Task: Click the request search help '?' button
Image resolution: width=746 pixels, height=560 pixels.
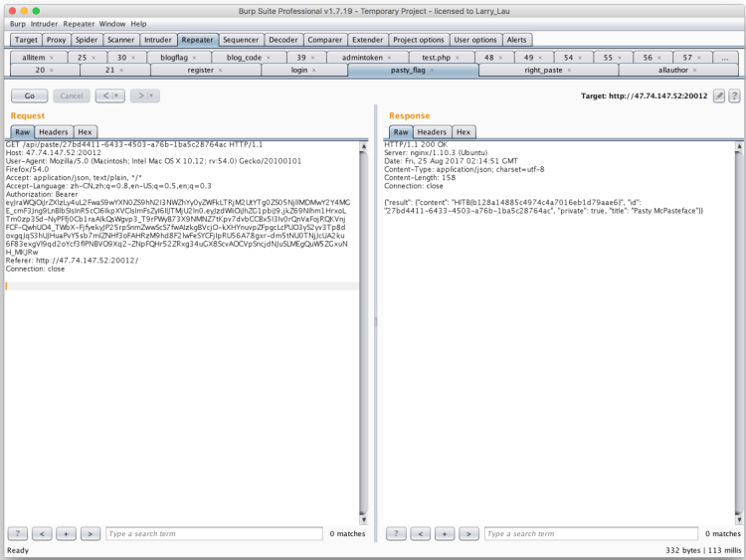Action: click(x=19, y=534)
